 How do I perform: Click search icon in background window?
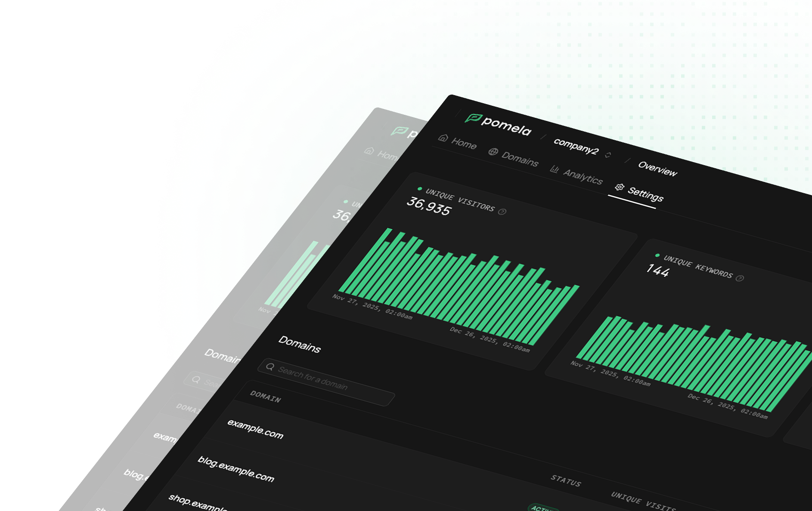coord(196,379)
